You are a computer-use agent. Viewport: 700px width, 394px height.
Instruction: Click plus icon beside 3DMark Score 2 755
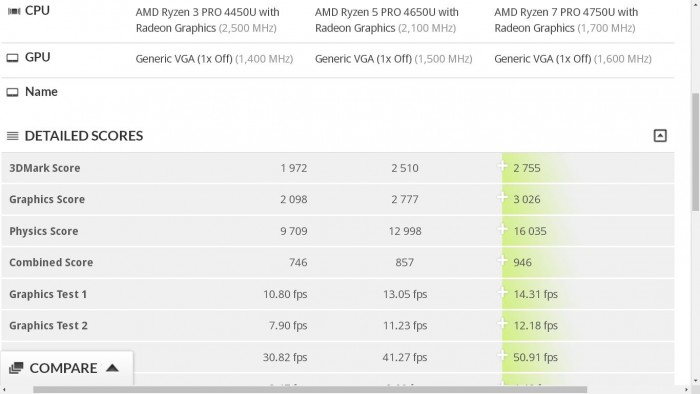[503, 166]
